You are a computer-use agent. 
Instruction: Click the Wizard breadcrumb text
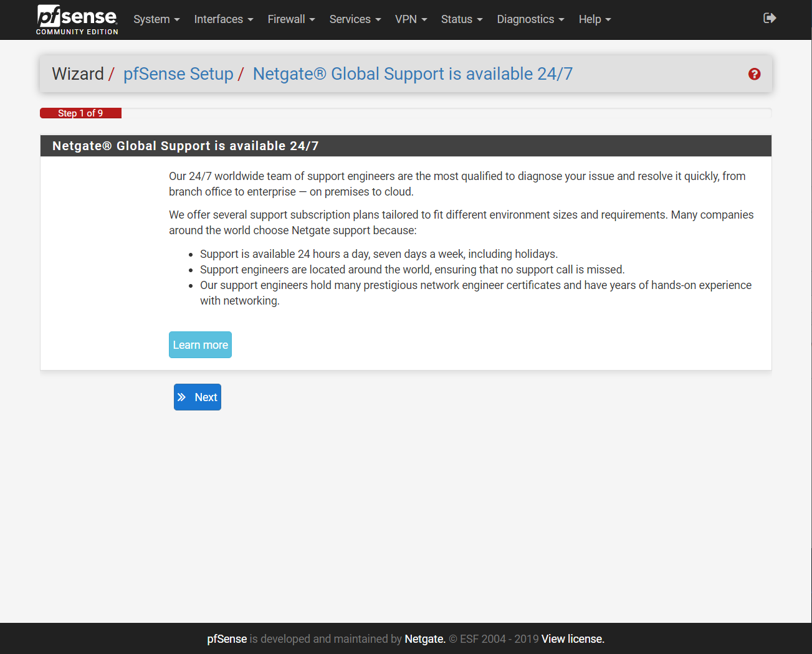(78, 74)
